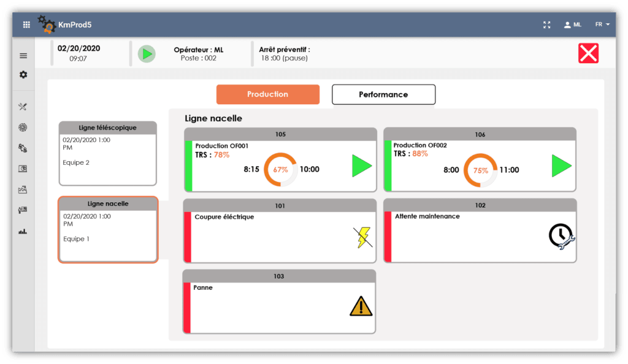This screenshot has height=364, width=628.
Task: Open station 102 header
Action: (x=480, y=205)
